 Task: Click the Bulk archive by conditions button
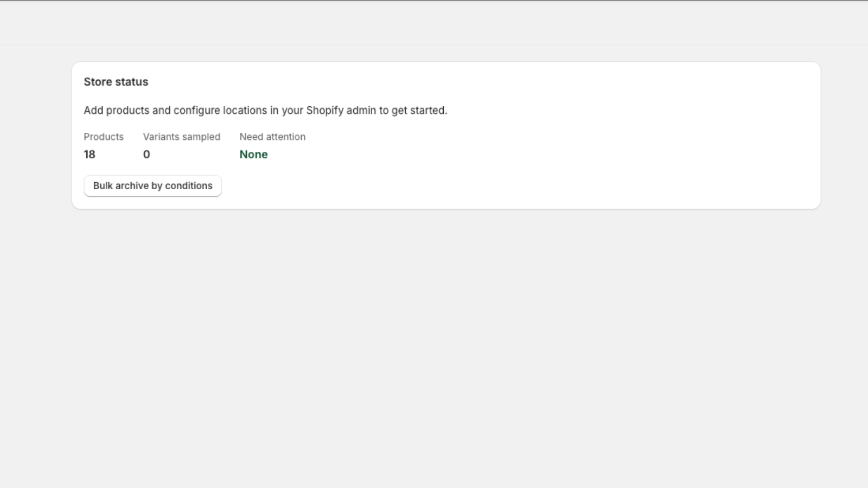pyautogui.click(x=152, y=186)
